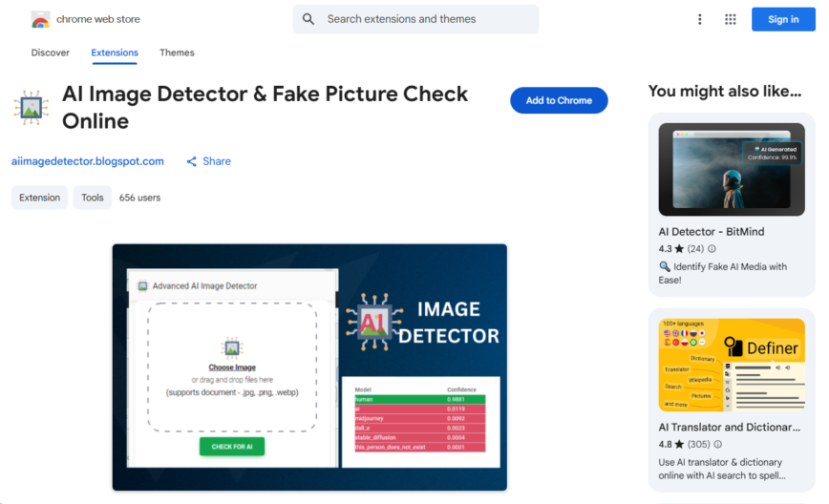The width and height of the screenshot is (829, 504).
Task: Click the extension preview screenshot
Action: click(309, 367)
